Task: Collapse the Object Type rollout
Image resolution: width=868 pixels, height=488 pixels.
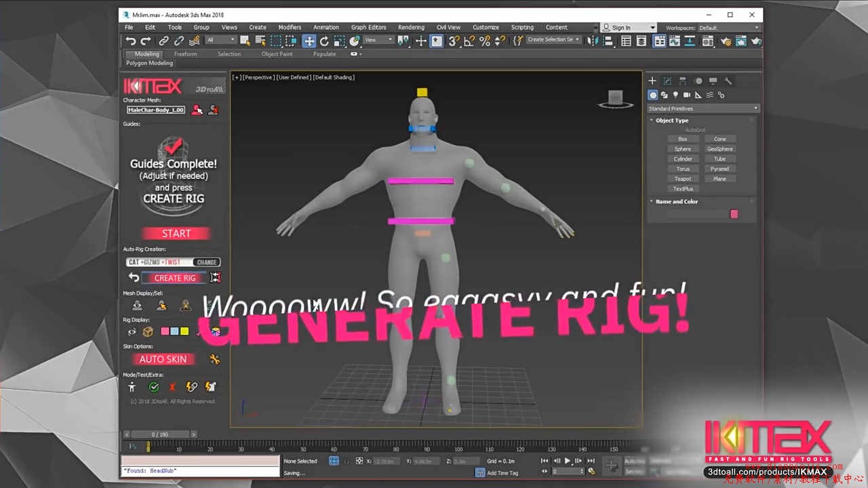Action: pyautogui.click(x=671, y=121)
